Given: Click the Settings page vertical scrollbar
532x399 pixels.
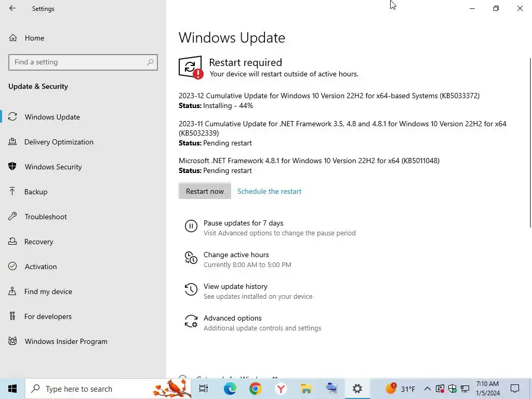Looking at the screenshot, I should (x=530, y=142).
